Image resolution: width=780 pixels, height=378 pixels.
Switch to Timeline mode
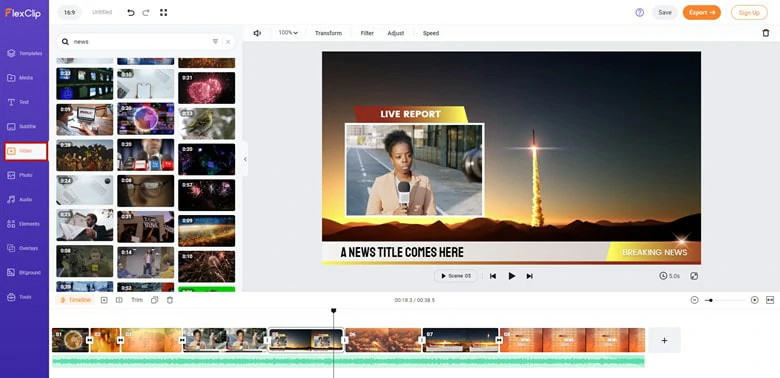75,300
